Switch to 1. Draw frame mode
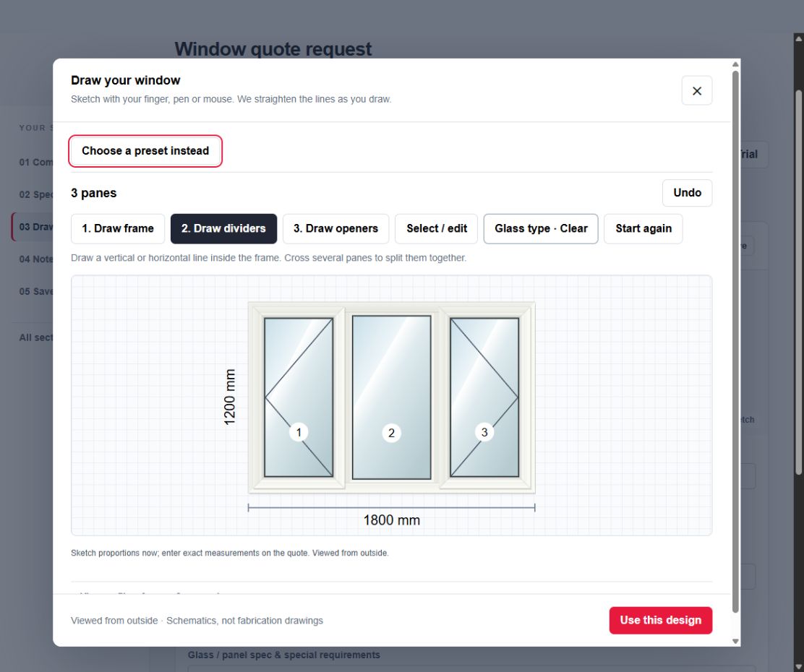Image resolution: width=804 pixels, height=672 pixels. [x=117, y=228]
